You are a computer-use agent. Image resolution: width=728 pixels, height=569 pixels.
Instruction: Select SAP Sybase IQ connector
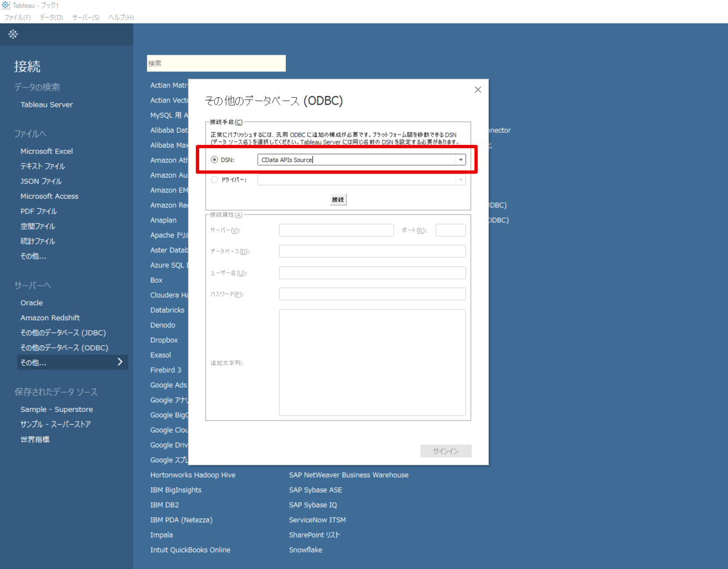[x=313, y=505]
